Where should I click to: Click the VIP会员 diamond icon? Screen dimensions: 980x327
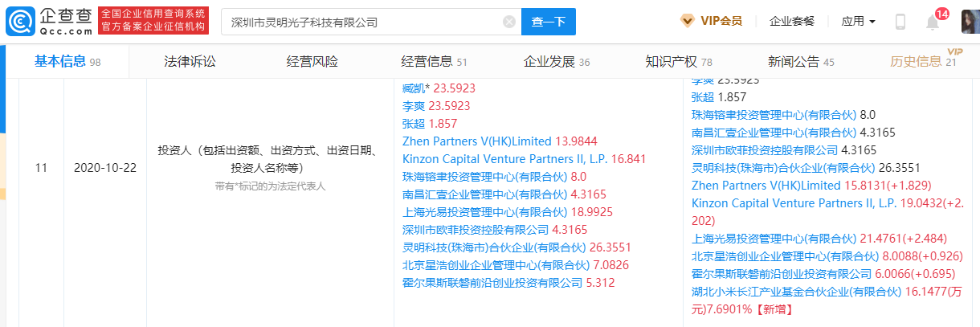tap(687, 22)
